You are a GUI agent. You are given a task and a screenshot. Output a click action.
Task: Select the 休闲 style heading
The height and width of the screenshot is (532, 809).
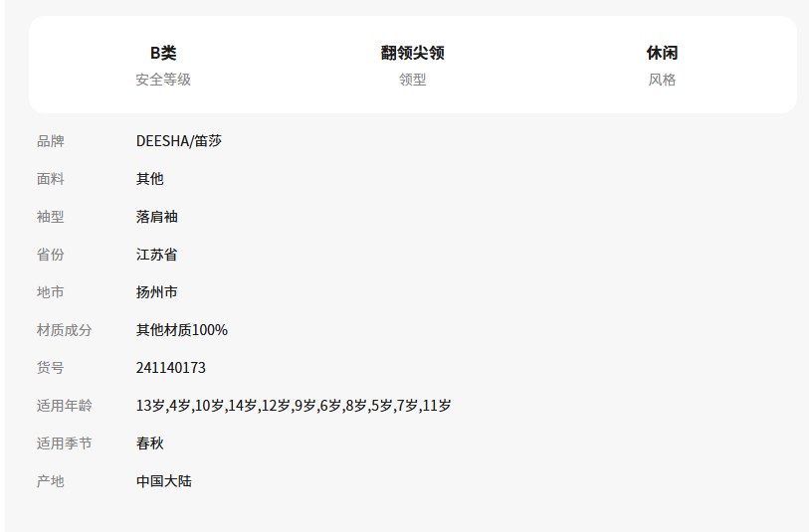[x=662, y=53]
